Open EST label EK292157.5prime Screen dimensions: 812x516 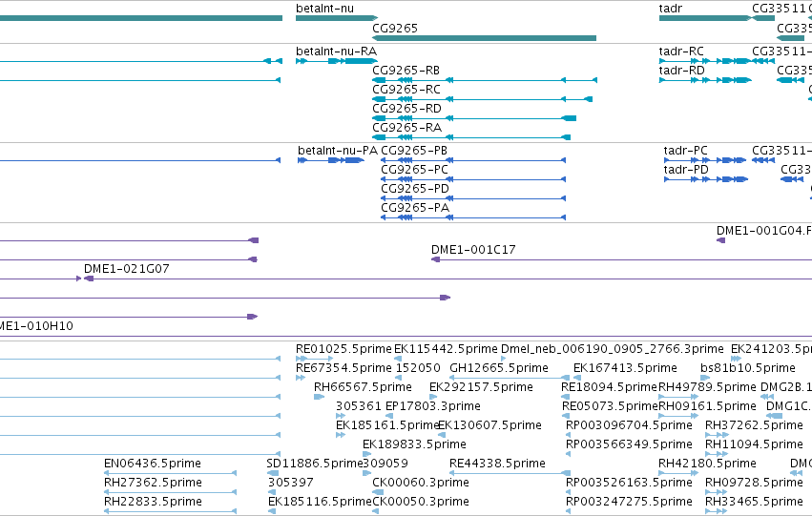[481, 387]
